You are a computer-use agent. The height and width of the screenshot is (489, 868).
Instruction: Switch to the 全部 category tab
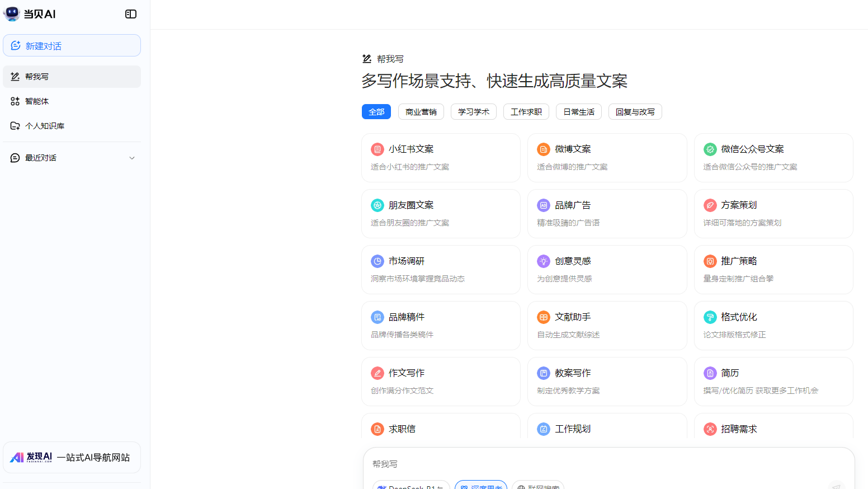pyautogui.click(x=376, y=112)
